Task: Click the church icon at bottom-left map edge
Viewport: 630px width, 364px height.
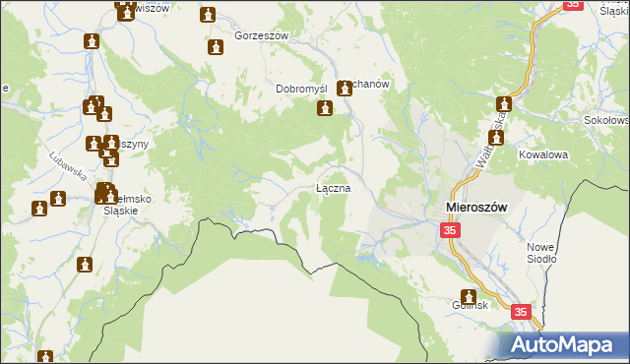Action: point(45,356)
